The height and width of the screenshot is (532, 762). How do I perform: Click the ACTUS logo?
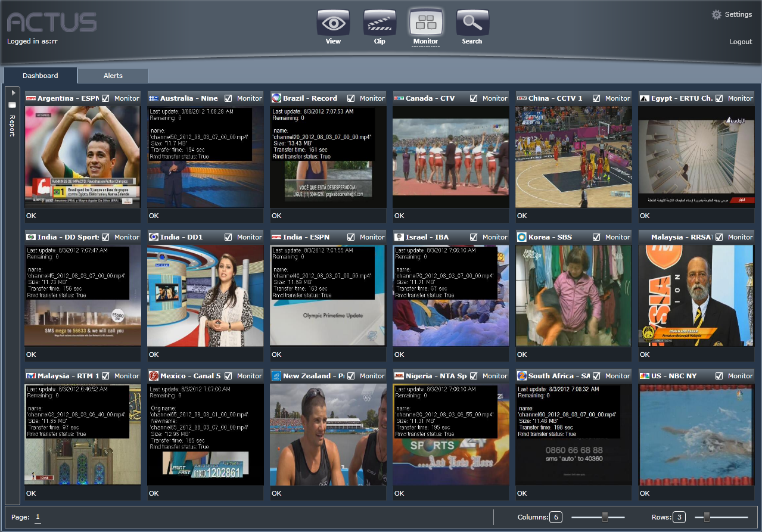[52, 23]
